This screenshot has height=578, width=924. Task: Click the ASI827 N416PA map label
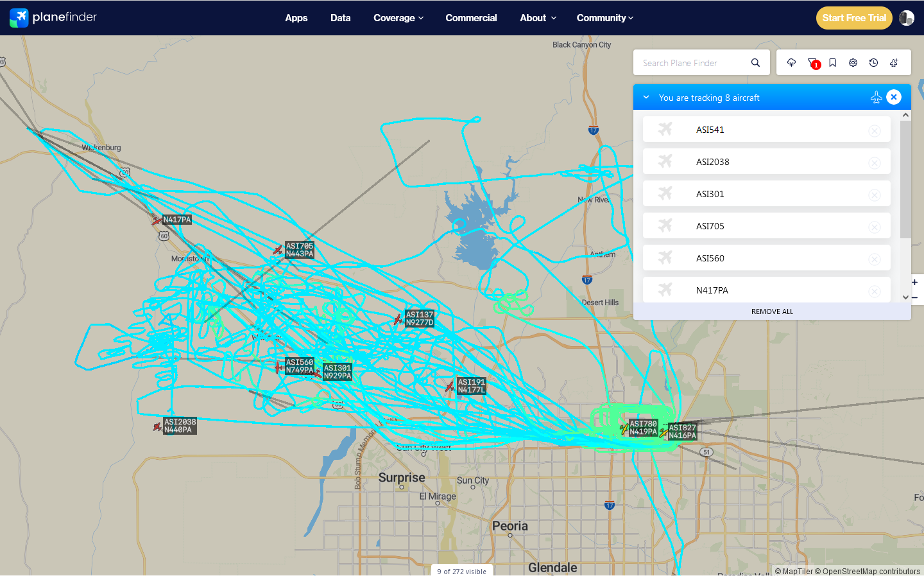683,432
